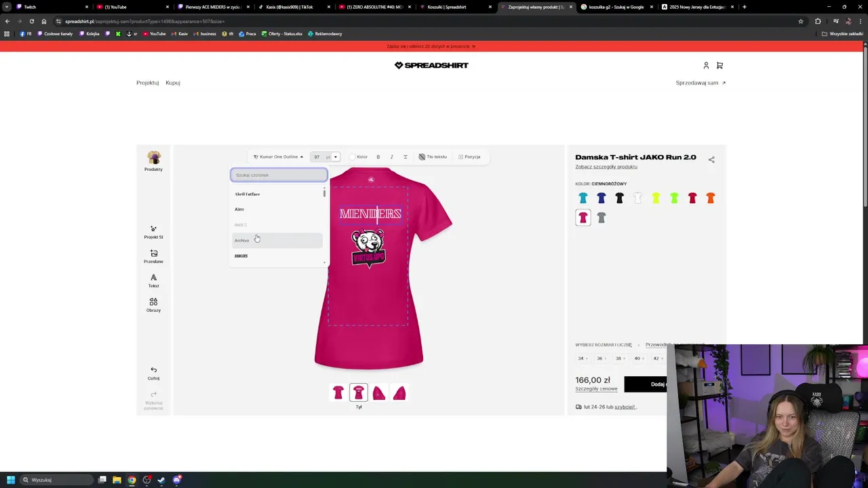Show fourth sleeve view thumbnail
The height and width of the screenshot is (488, 868).
tap(399, 392)
